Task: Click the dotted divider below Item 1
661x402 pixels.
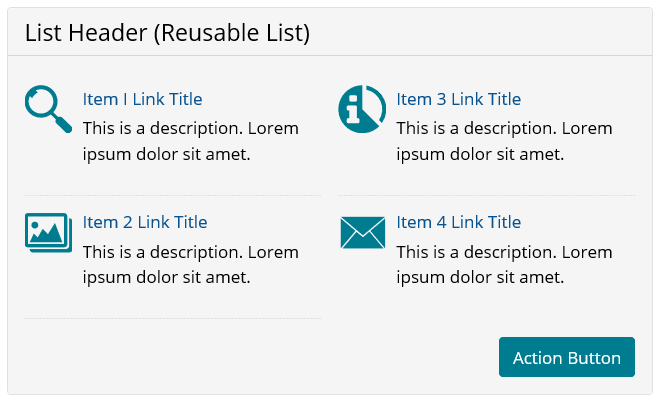Action: click(x=172, y=195)
